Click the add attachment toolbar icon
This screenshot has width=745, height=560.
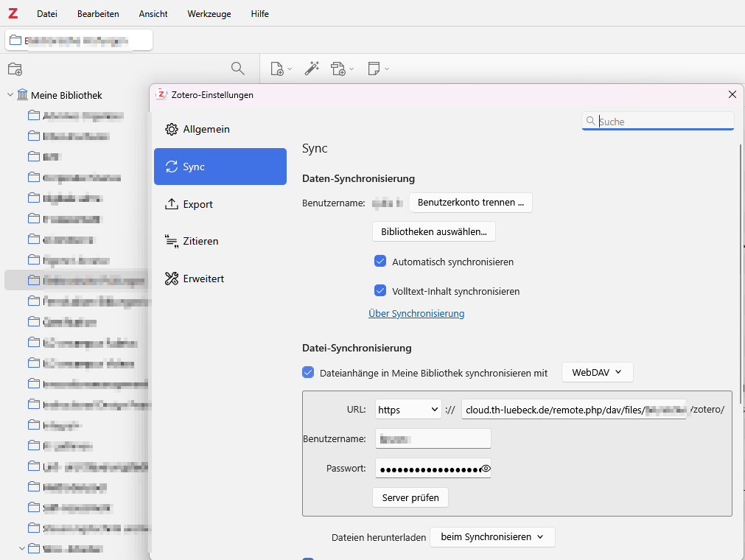click(x=339, y=69)
